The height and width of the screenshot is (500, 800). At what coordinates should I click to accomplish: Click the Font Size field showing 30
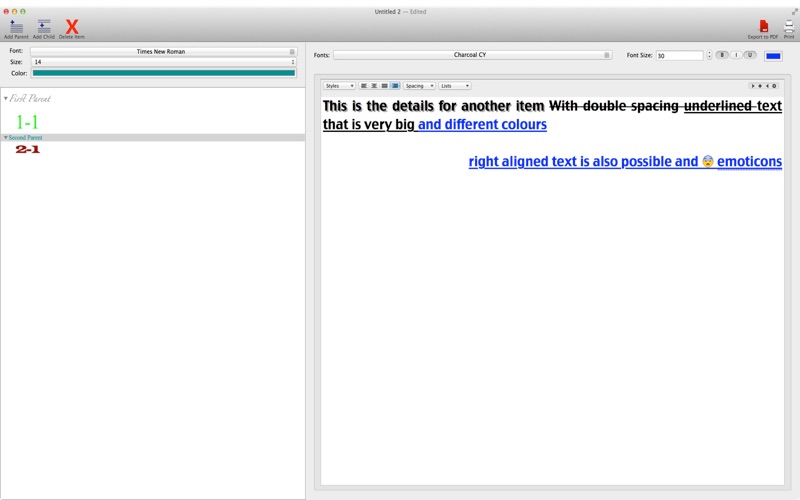[x=680, y=55]
